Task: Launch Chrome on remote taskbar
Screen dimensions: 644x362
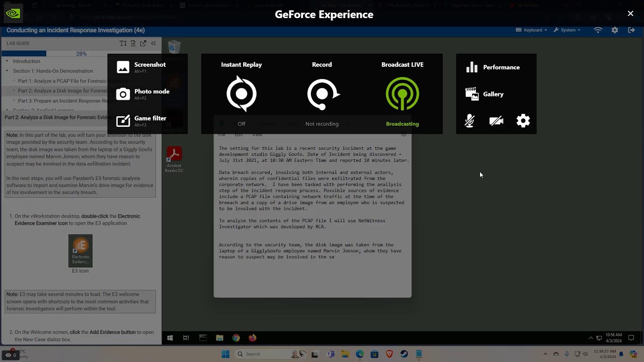Action: click(x=236, y=338)
